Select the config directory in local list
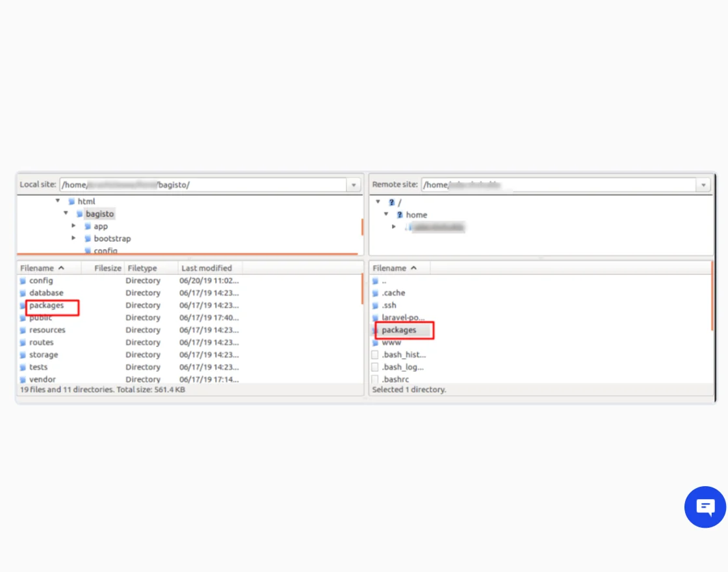The image size is (728, 572). click(41, 280)
